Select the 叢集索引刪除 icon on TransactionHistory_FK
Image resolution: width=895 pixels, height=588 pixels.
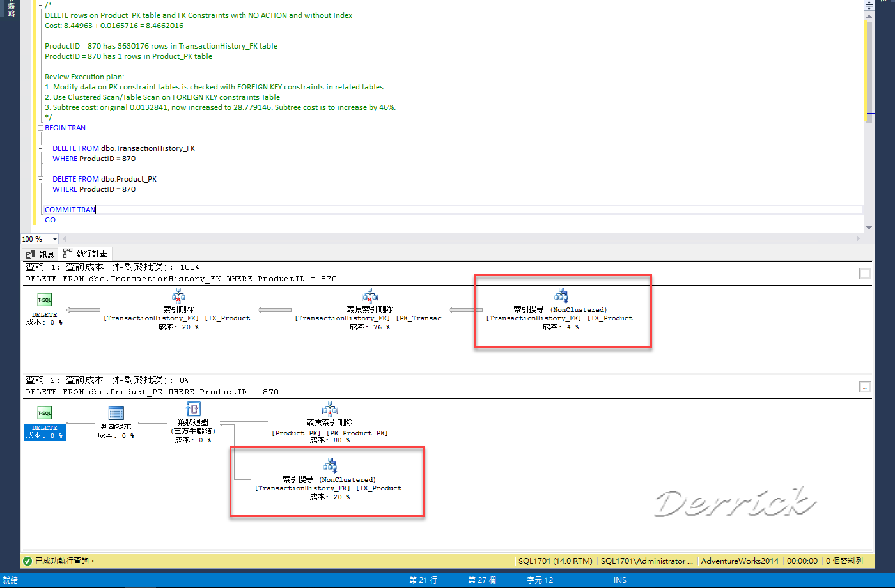click(x=370, y=295)
